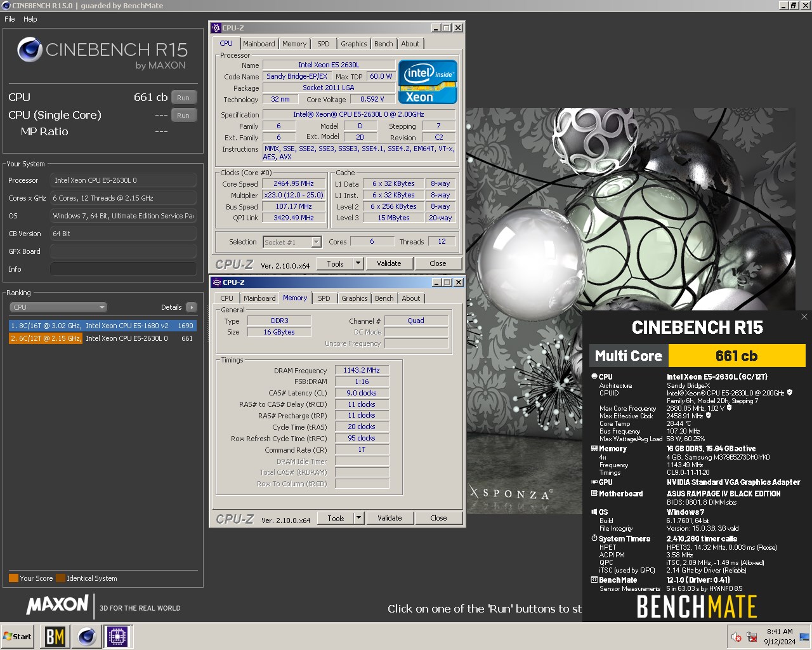Open the Socket #1 selection dropdown
Screen dimensions: 812x650
coord(292,242)
